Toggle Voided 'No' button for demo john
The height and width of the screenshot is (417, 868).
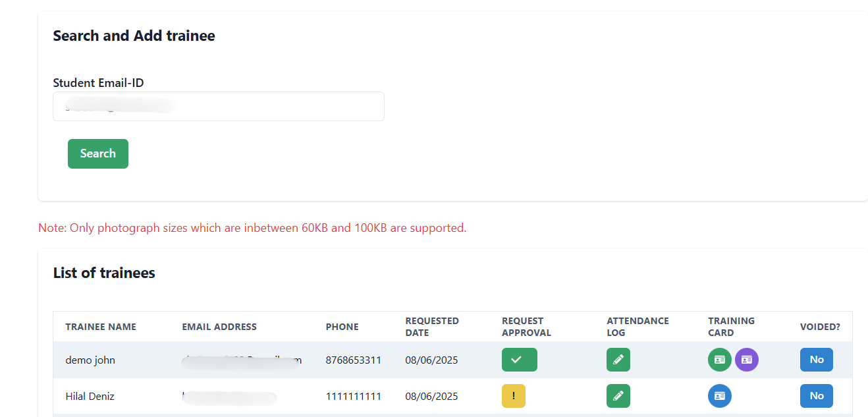click(x=816, y=360)
